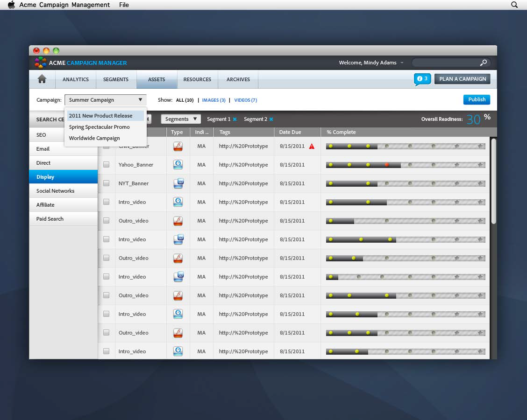Click type icon in Yahoo_Banner row
The width and height of the screenshot is (527, 420).
[178, 165]
